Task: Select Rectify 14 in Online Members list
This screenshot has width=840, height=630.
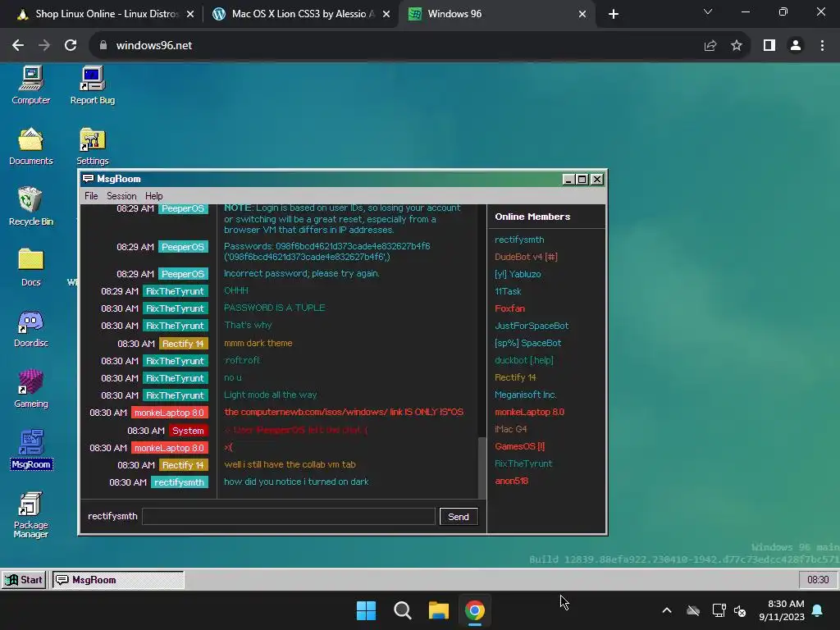Action: [x=515, y=377]
